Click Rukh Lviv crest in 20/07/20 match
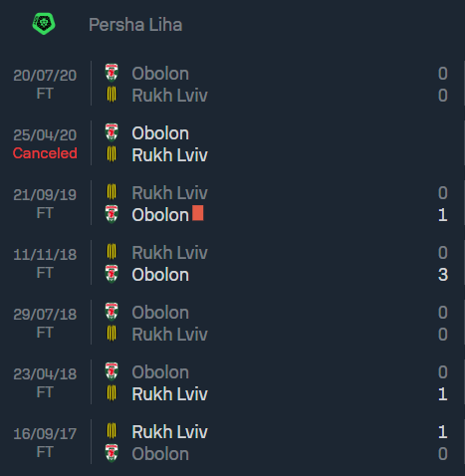The height and width of the screenshot is (476, 465). tap(112, 95)
